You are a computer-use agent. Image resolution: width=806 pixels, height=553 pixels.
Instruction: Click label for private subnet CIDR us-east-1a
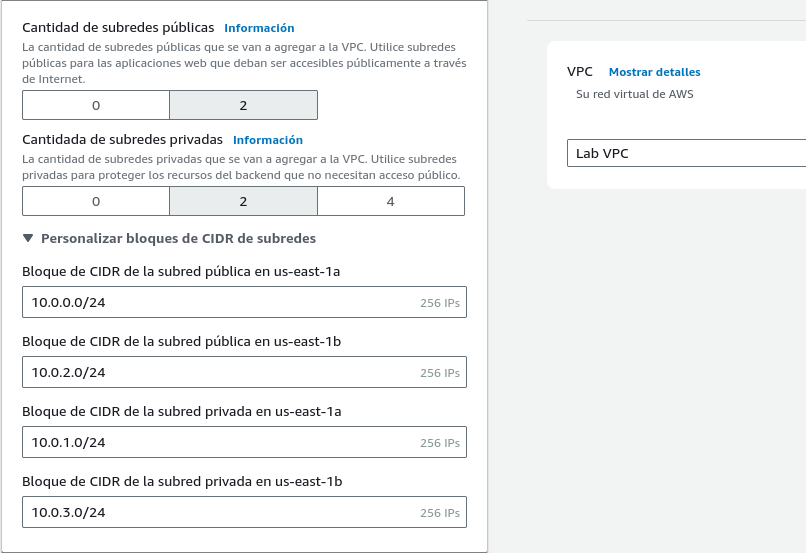pos(181,411)
